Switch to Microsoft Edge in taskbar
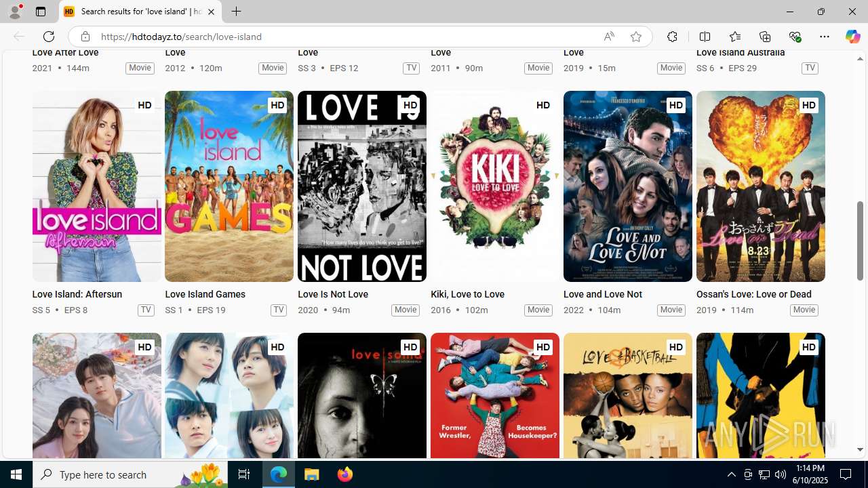The width and height of the screenshot is (868, 488). 279,474
